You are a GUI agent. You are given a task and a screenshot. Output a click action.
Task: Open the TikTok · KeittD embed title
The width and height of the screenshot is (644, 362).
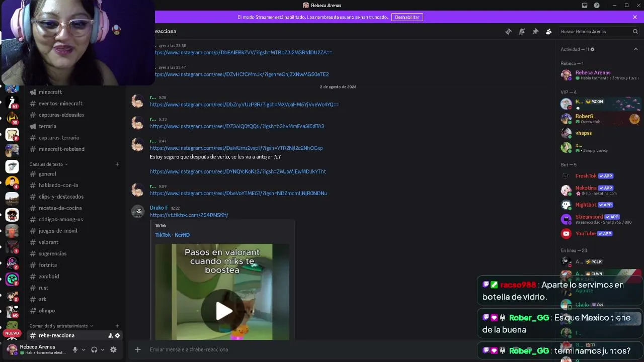(172, 235)
